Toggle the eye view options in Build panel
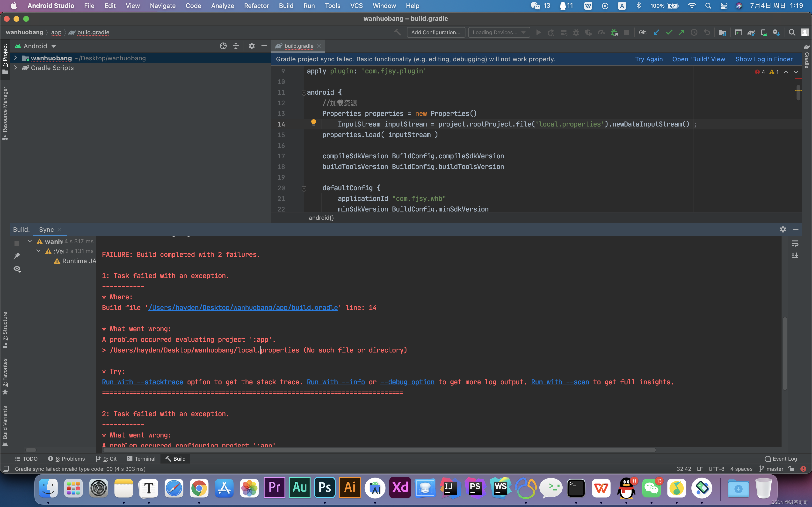 pos(17,269)
